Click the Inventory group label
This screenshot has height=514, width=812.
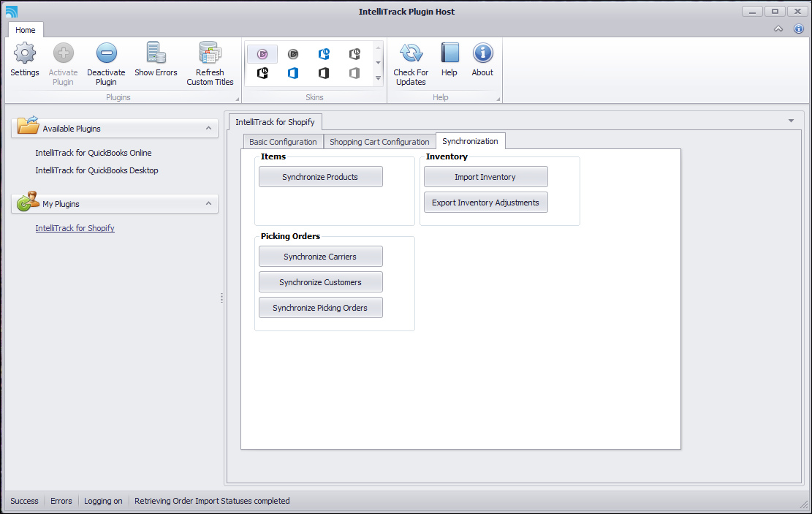(447, 156)
